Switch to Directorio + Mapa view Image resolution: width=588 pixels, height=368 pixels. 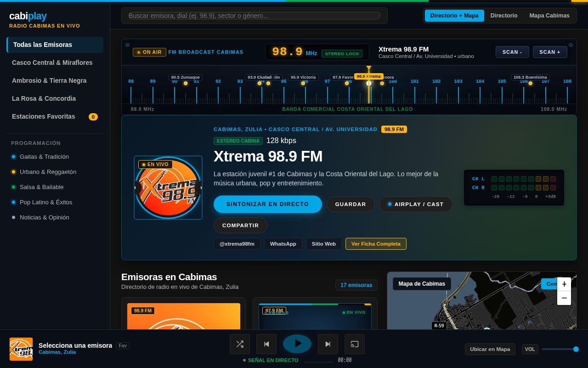454,16
